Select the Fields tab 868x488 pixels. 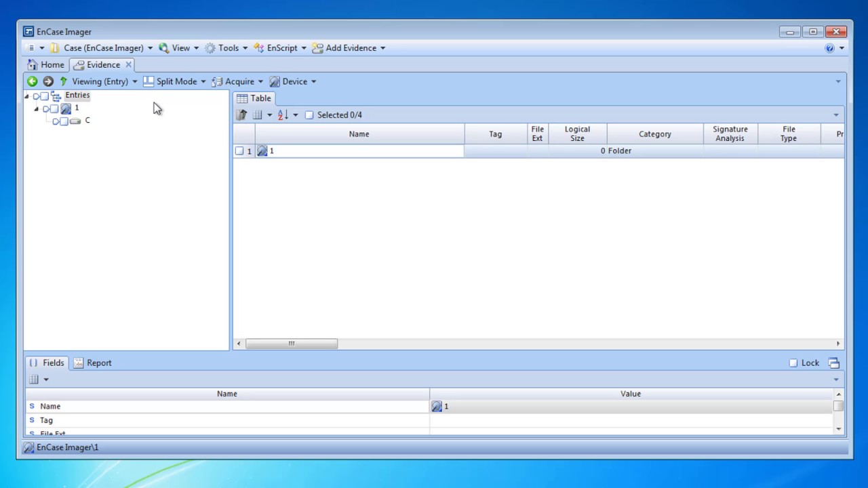[x=47, y=363]
